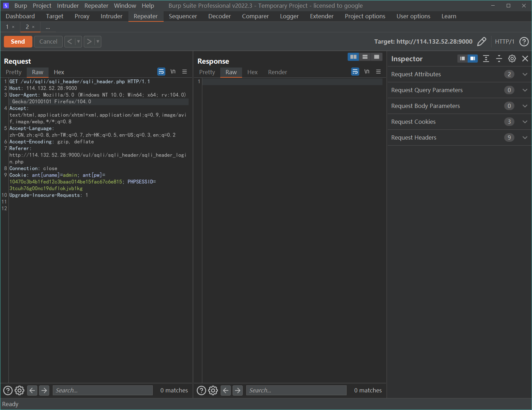The width and height of the screenshot is (532, 410).
Task: Go back to previous request in history
Action: click(x=70, y=41)
